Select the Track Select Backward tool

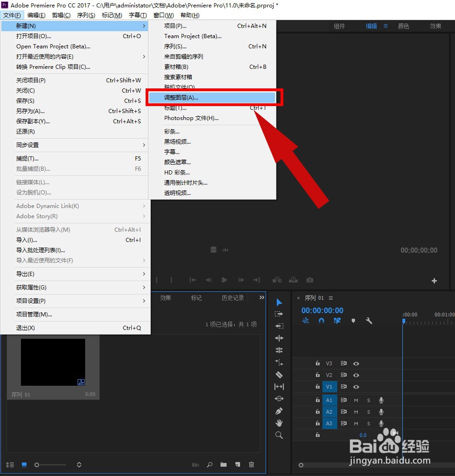(279, 326)
